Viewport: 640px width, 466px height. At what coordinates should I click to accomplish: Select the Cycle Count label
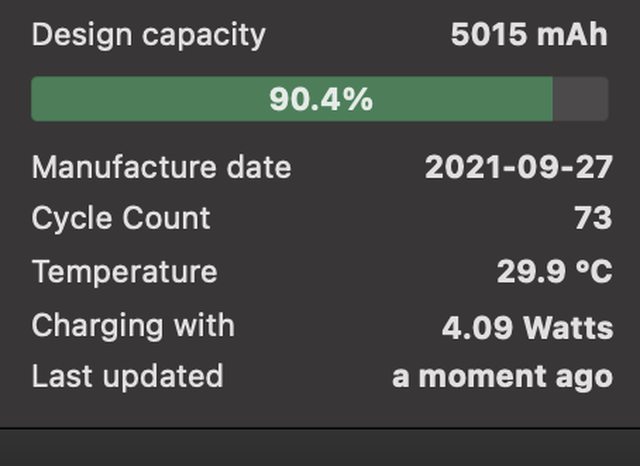pos(121,219)
